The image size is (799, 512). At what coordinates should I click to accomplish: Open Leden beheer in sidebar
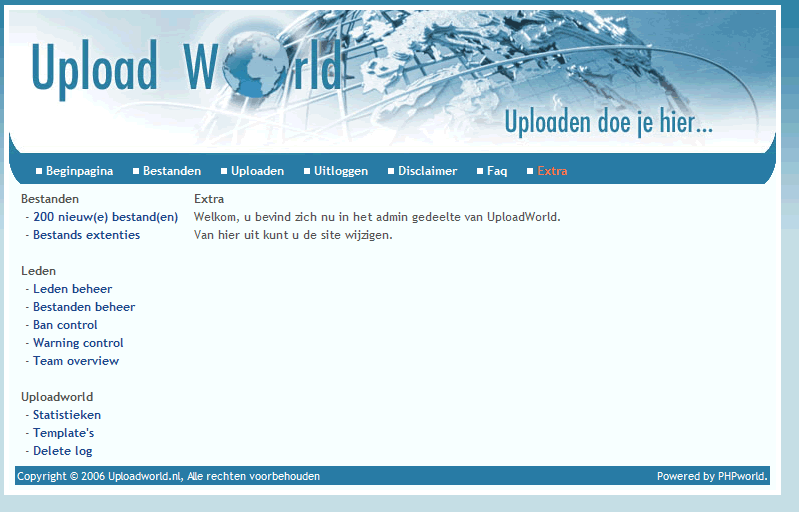[72, 289]
